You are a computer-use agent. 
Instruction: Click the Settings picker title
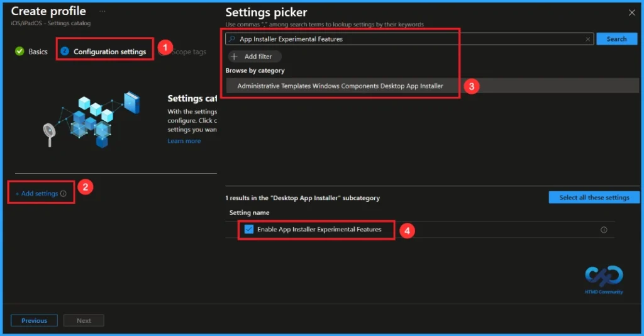coord(266,13)
